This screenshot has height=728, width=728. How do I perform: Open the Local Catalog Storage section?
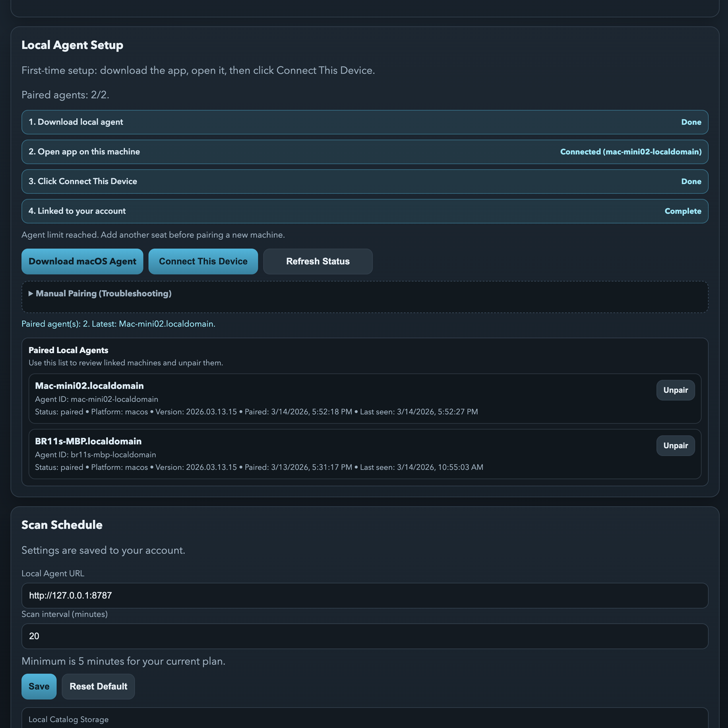coord(68,719)
